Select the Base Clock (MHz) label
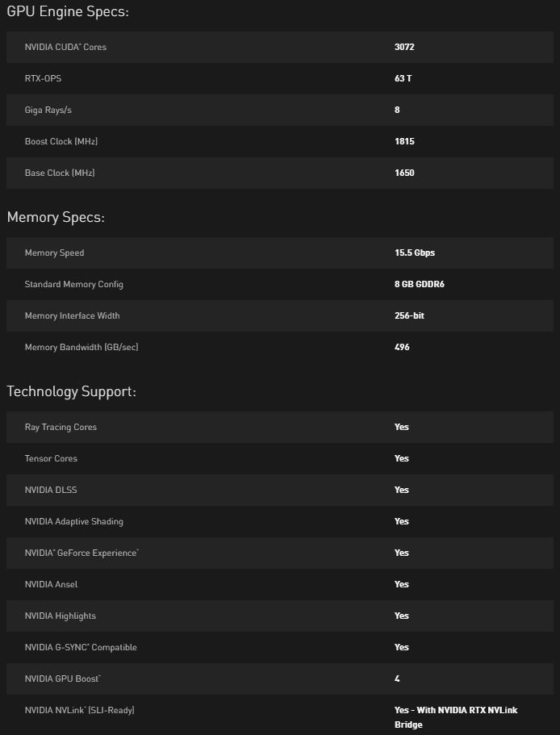This screenshot has width=560, height=735. click(61, 173)
